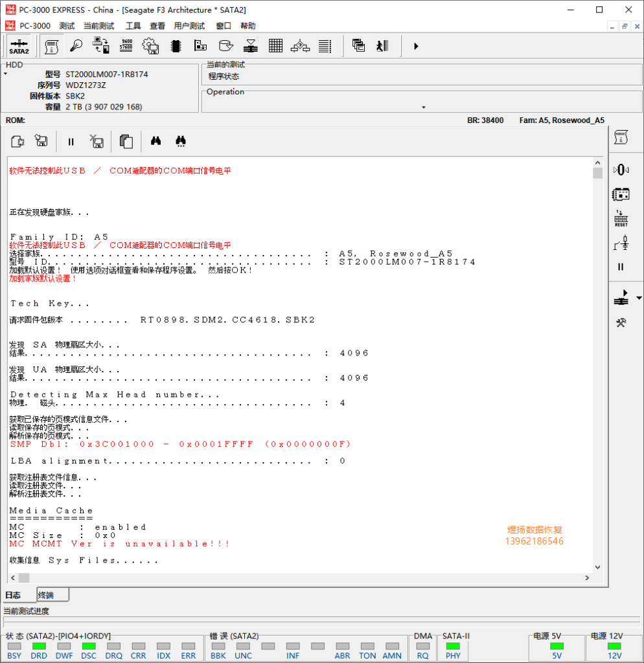This screenshot has height=663, width=644.
Task: Open the sector grid icon
Action: point(275,46)
